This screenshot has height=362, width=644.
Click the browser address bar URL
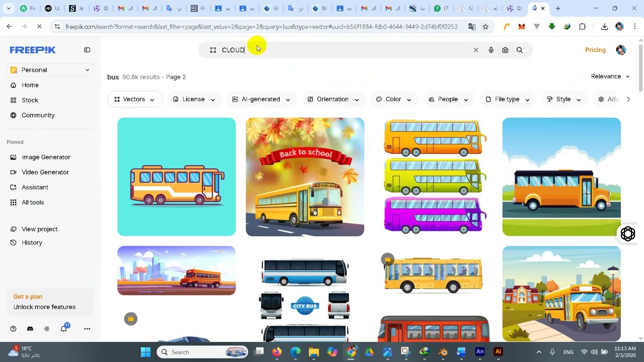pyautogui.click(x=262, y=27)
